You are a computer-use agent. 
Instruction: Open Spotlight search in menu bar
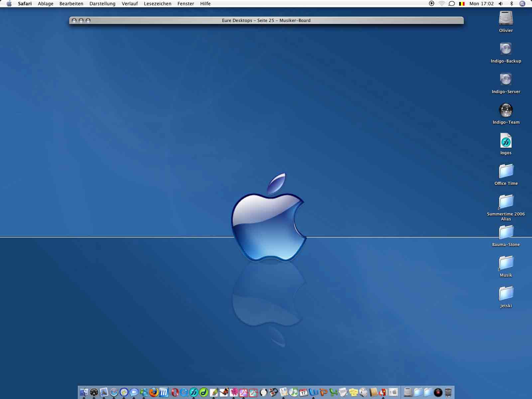522,4
